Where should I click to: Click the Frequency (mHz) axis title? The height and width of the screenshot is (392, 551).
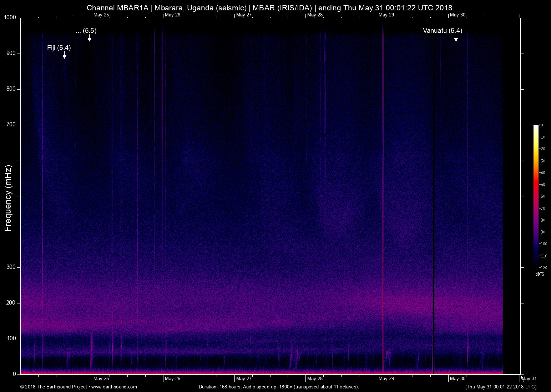8,198
